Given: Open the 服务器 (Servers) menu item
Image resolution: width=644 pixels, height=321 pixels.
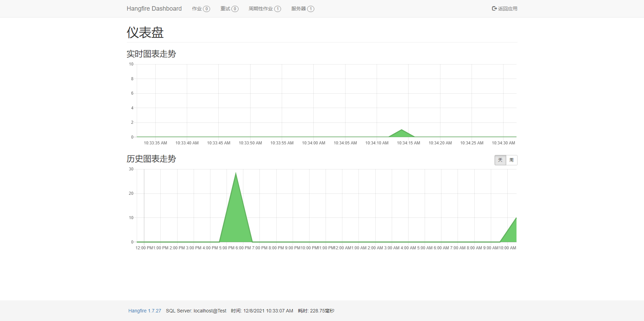Looking at the screenshot, I should (x=303, y=9).
